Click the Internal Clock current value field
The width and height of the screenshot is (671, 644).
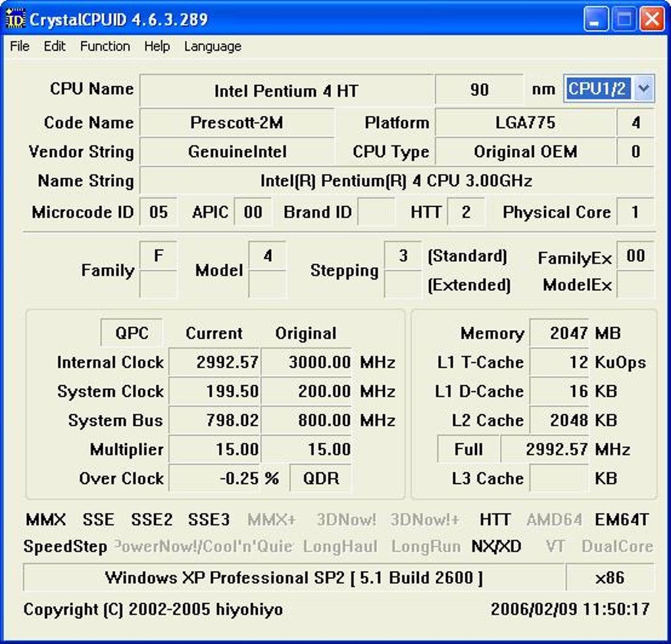tap(214, 362)
